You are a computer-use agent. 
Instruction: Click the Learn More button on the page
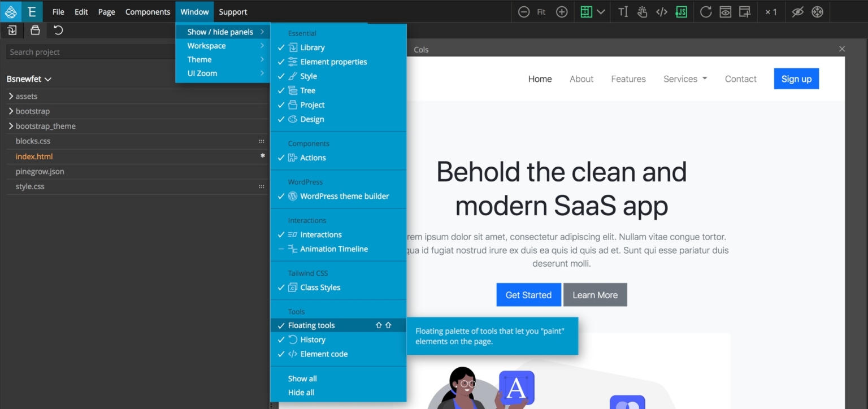595,294
